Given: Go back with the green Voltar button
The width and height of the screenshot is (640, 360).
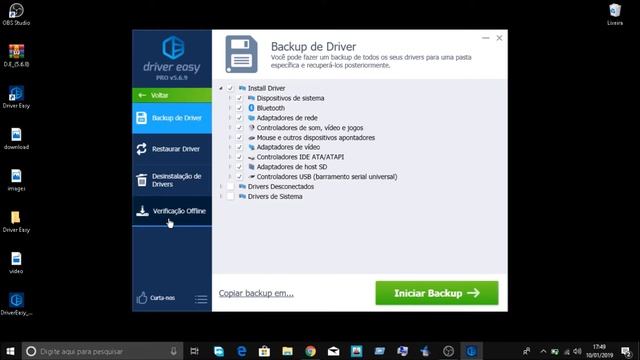Looking at the screenshot, I should click(x=172, y=95).
